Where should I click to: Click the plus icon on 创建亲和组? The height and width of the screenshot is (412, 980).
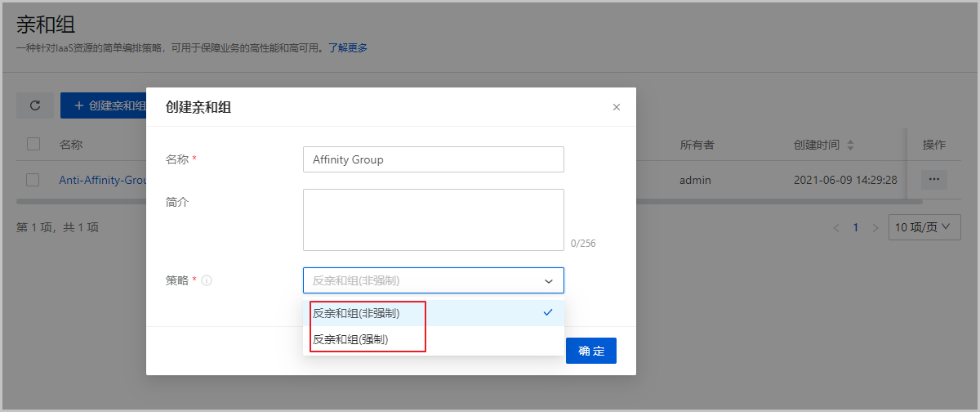(79, 105)
